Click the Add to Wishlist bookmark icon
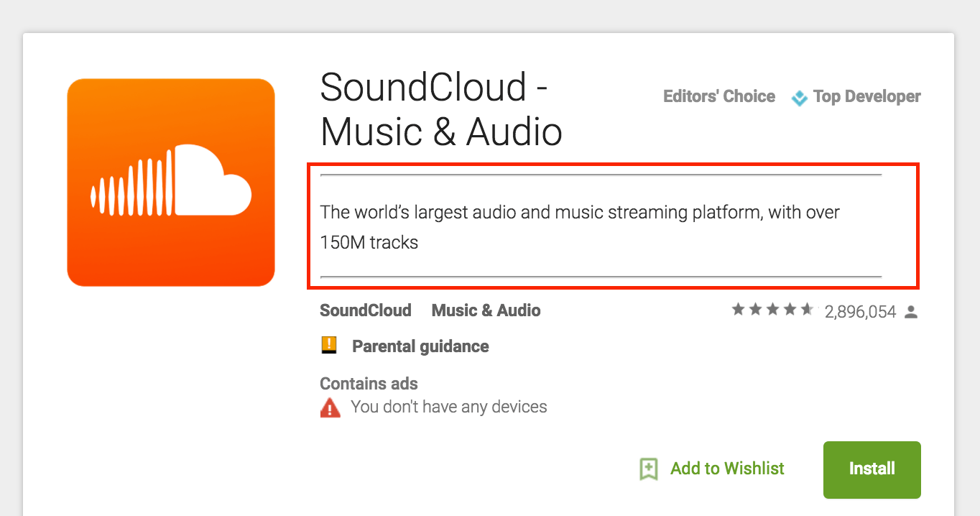 [x=649, y=469]
